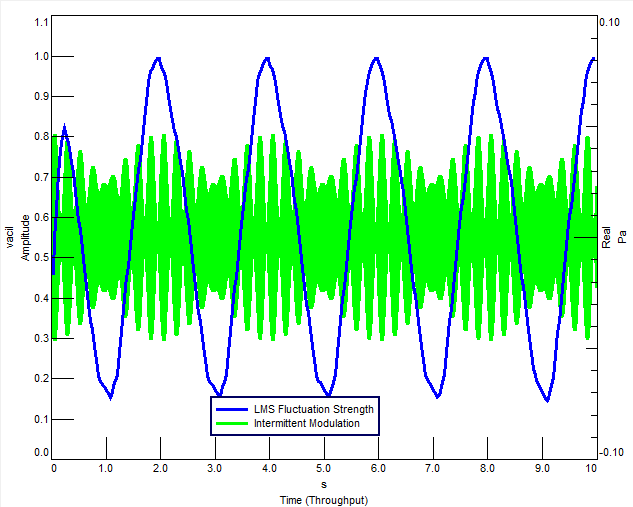633x507 pixels.
Task: Click the 0.5 tick label on the left axis
Action: tap(41, 257)
